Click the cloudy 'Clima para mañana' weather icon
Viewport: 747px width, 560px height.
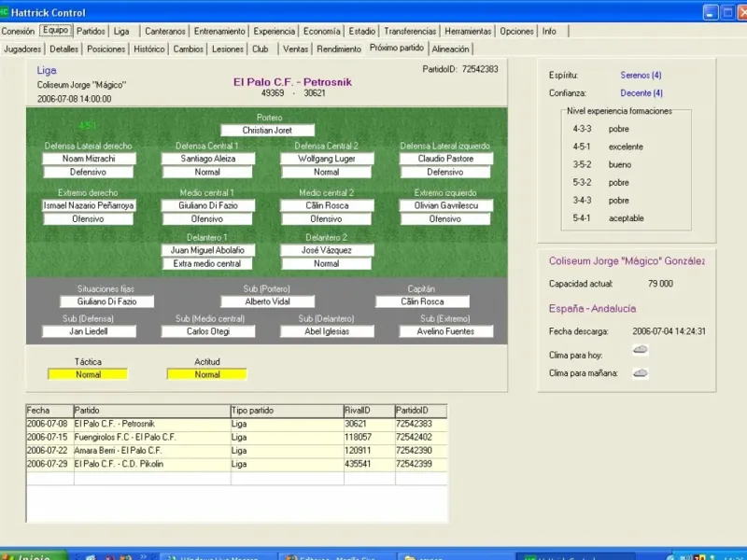[x=641, y=372]
